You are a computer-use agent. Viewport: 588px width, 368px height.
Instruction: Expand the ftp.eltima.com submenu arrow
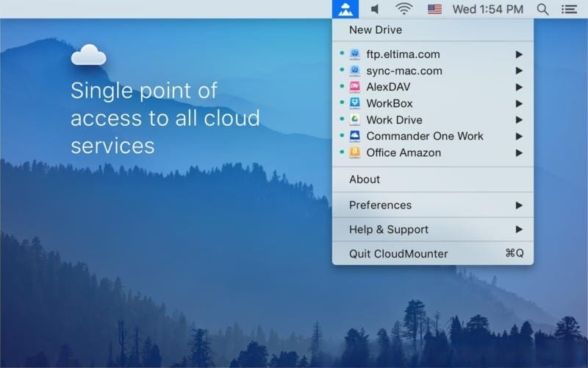(x=519, y=54)
